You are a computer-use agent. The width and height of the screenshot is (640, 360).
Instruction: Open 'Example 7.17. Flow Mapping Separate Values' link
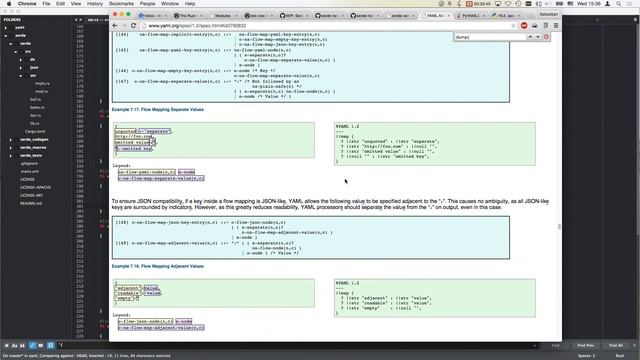click(x=158, y=109)
